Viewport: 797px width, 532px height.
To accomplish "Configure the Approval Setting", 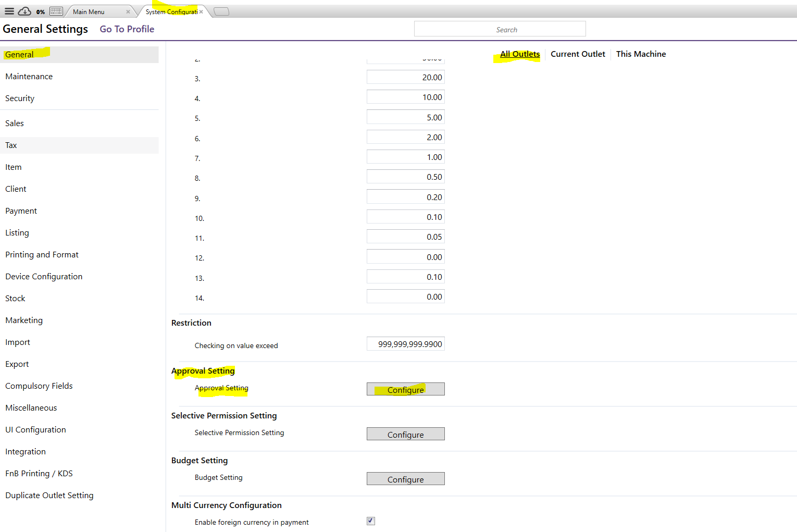I will (x=405, y=389).
